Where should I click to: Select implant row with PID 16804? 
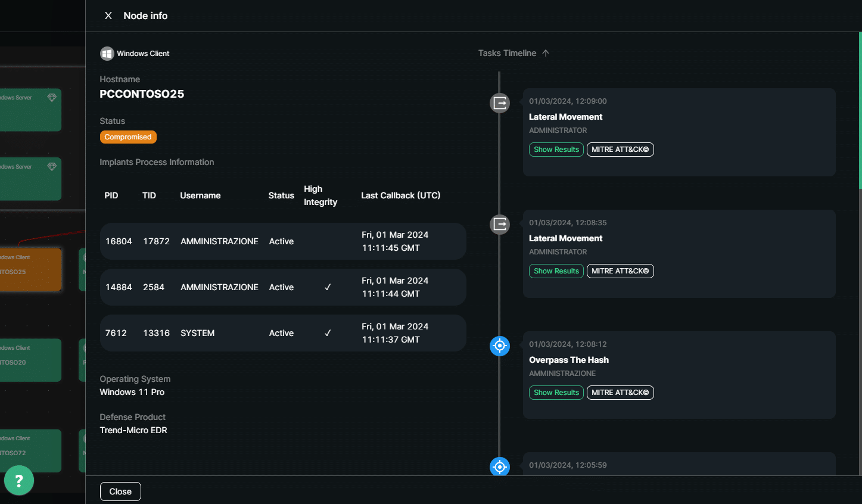(x=282, y=241)
